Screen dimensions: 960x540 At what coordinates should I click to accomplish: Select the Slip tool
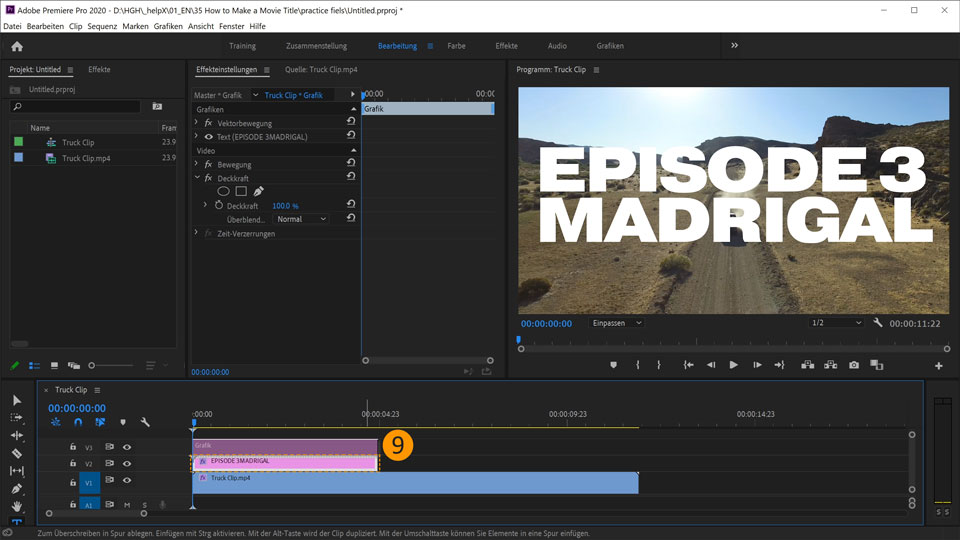pyautogui.click(x=17, y=471)
